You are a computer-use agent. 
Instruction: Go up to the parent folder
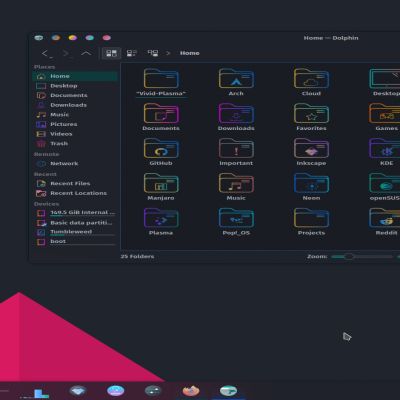(x=86, y=53)
